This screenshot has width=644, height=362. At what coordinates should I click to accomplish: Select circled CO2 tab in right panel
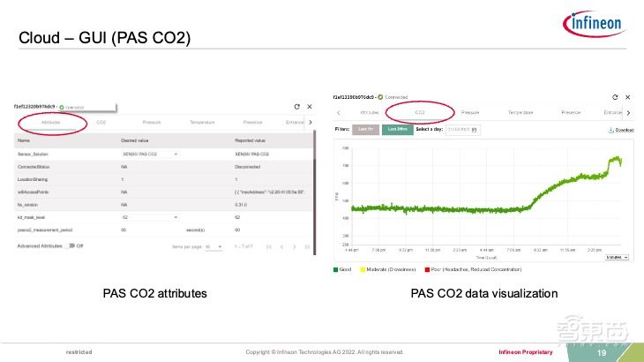click(x=420, y=113)
